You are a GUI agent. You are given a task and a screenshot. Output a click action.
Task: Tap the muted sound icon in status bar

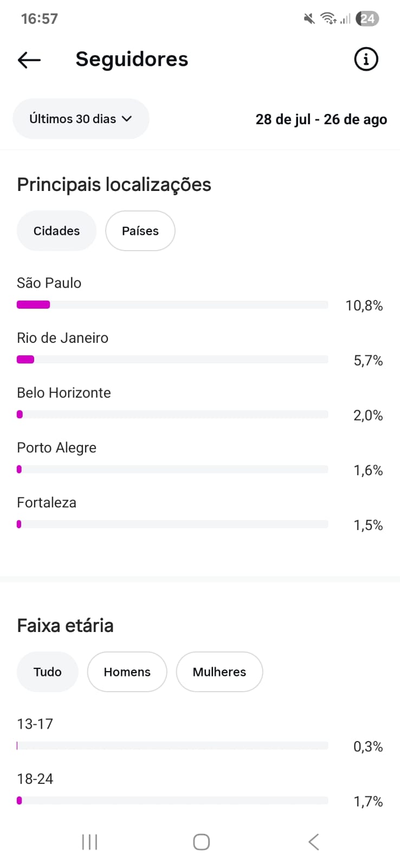(x=309, y=19)
